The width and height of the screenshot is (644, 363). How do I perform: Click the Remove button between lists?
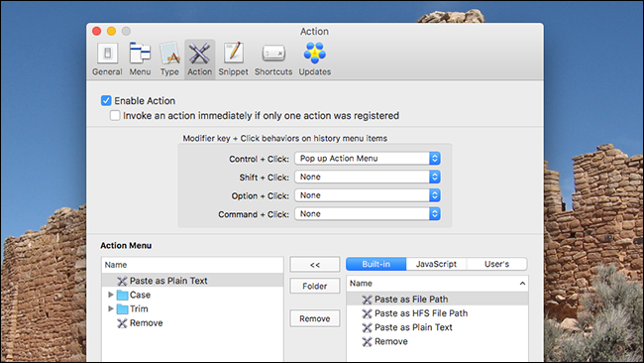click(x=315, y=318)
